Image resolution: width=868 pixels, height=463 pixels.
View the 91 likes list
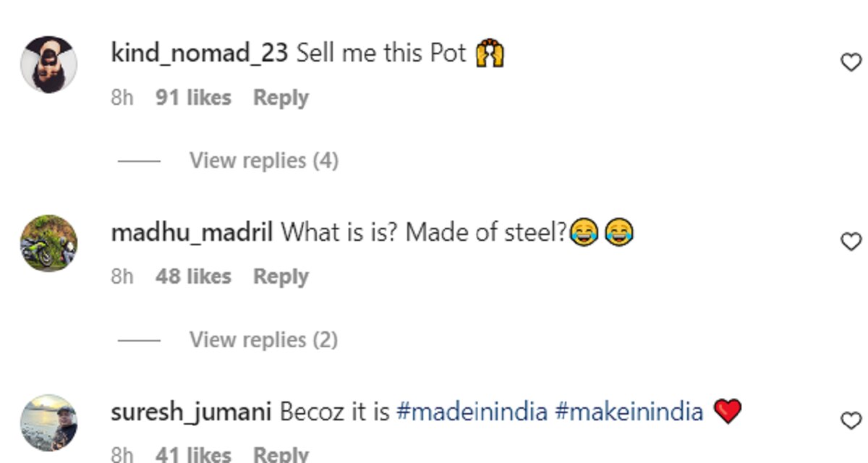[193, 98]
